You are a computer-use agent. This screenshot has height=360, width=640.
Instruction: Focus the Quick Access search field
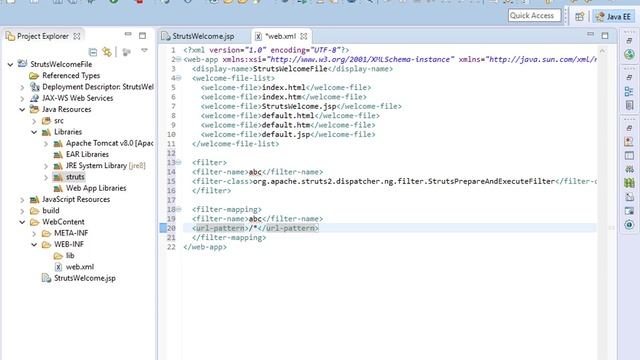[x=534, y=16]
